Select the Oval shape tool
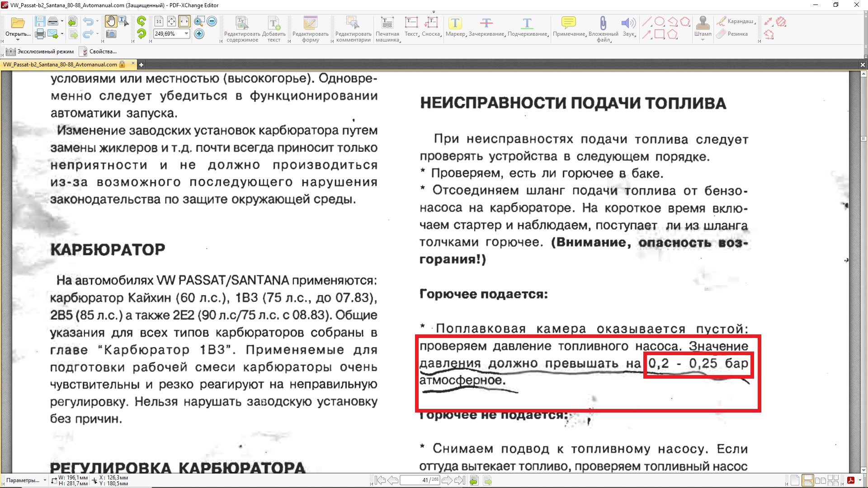868x488 pixels. (x=660, y=21)
